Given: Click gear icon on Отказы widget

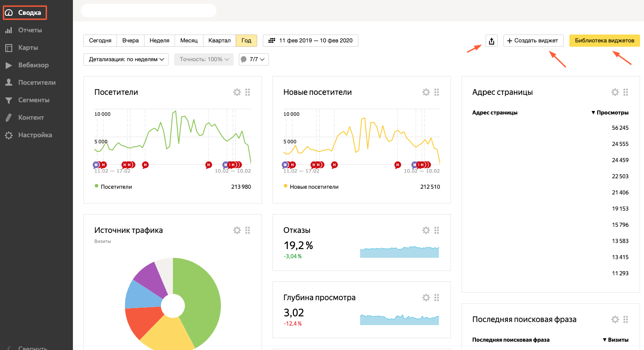Looking at the screenshot, I should [x=426, y=230].
